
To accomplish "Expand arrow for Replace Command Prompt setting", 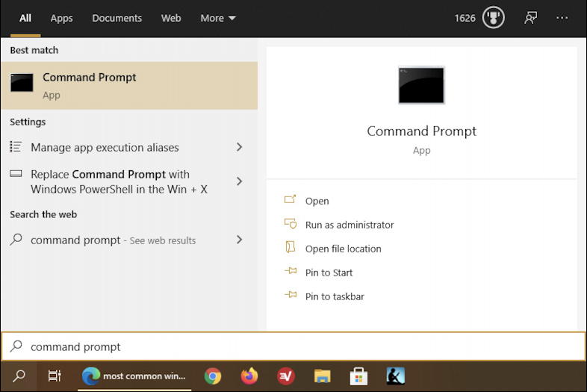I will coord(239,181).
